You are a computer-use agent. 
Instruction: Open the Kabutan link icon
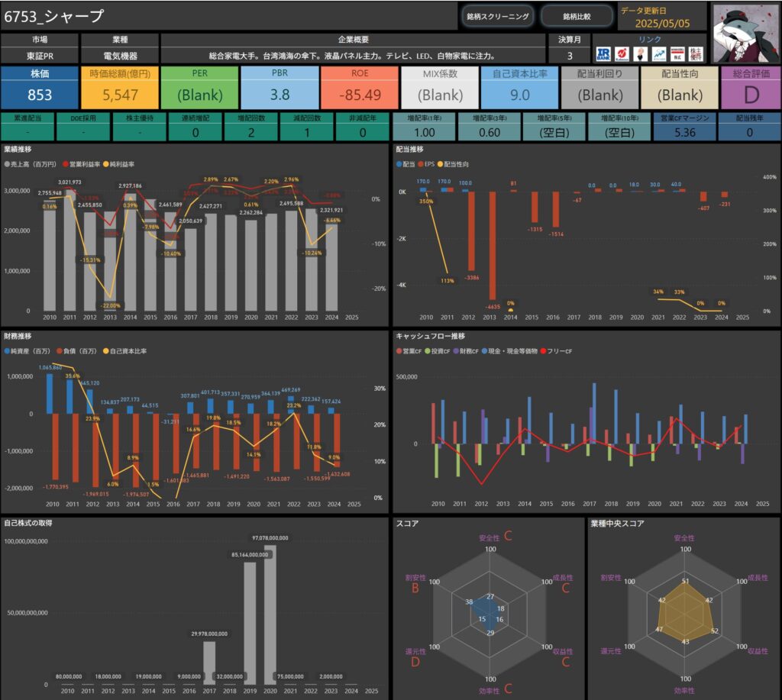[622, 54]
